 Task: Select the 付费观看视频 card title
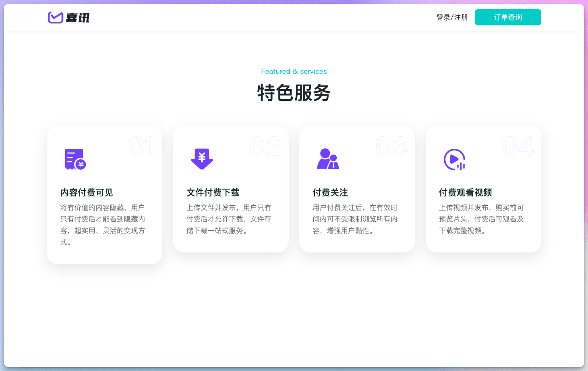point(466,193)
